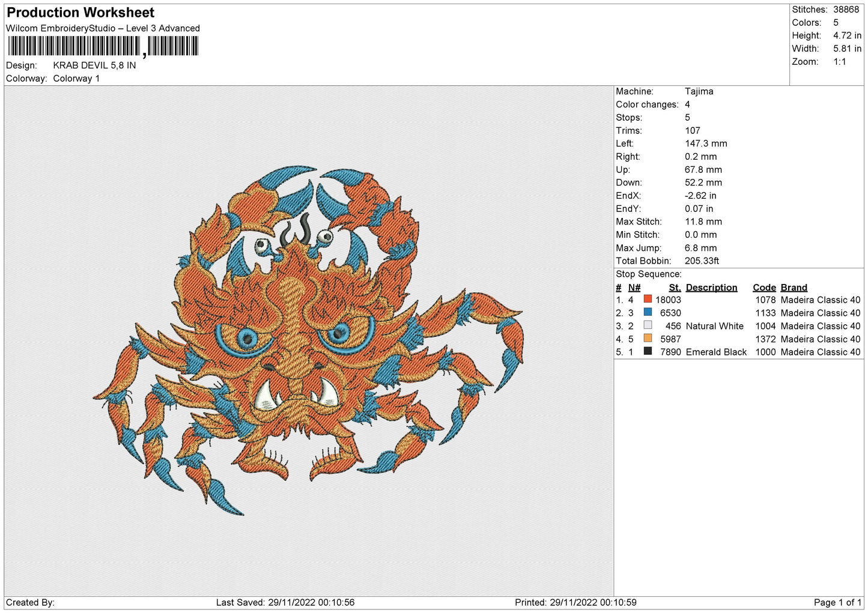
Task: Click the Emerald Black color swatch
Action: point(648,351)
